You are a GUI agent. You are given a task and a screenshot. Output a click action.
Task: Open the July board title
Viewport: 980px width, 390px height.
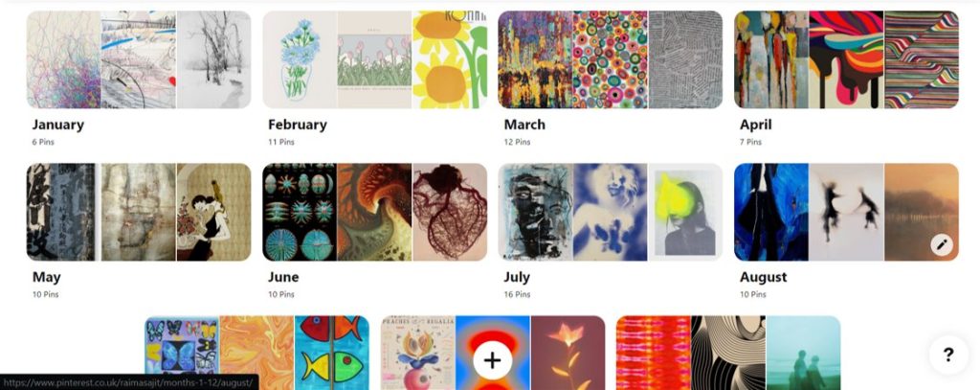(517, 277)
